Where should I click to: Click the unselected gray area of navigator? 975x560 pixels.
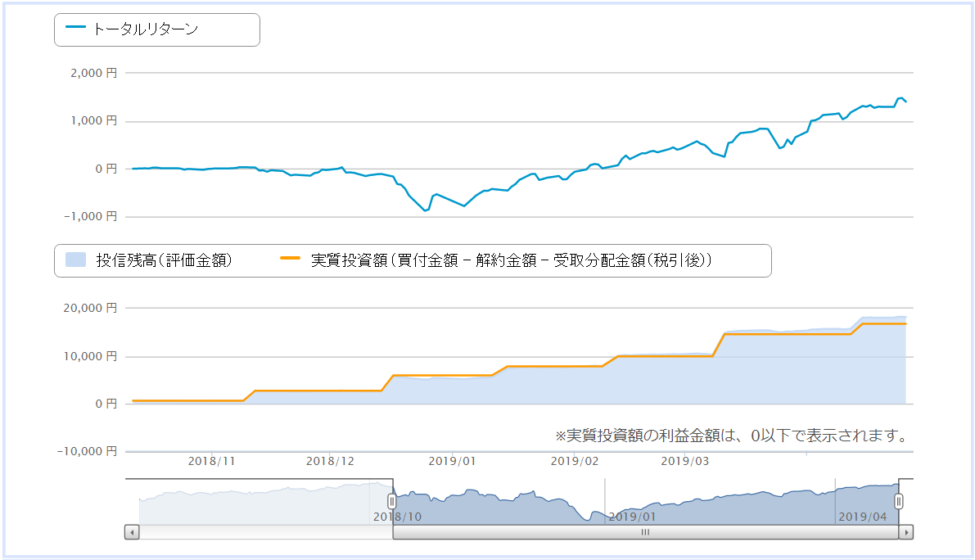pyautogui.click(x=259, y=502)
